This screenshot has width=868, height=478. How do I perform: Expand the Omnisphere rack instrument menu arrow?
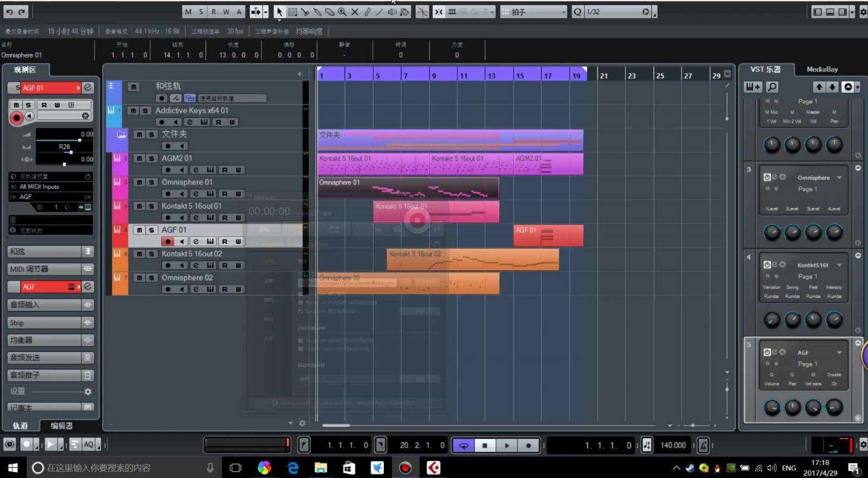coord(839,178)
